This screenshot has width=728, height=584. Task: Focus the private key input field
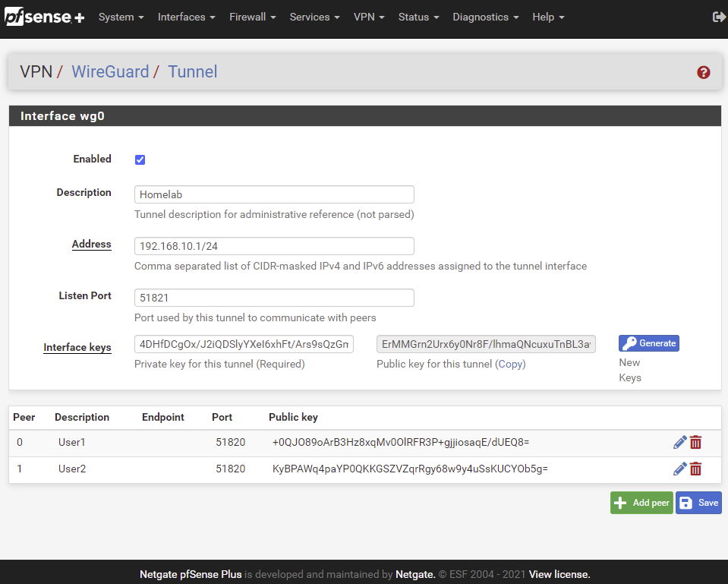(x=244, y=344)
